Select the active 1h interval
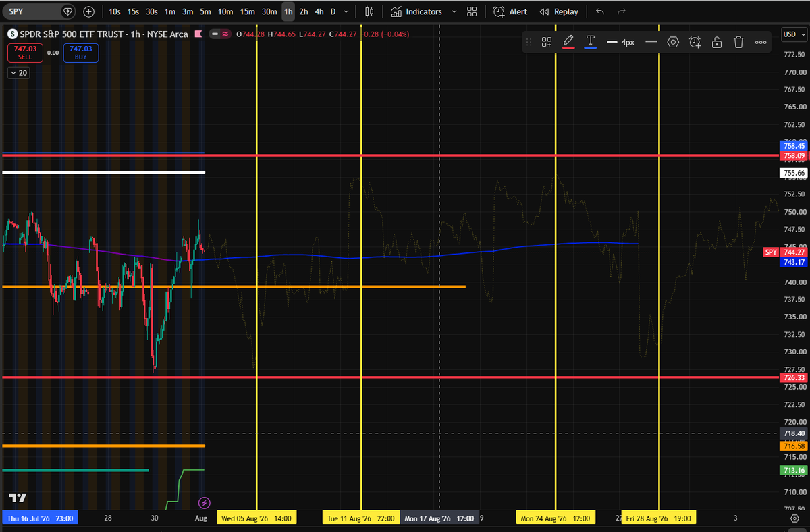The height and width of the screenshot is (532, 810). pos(288,11)
